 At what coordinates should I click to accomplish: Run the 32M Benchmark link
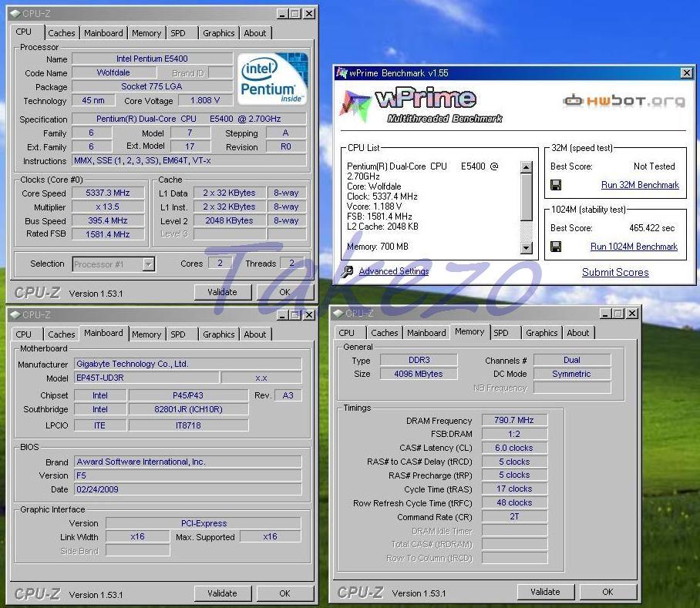(640, 185)
